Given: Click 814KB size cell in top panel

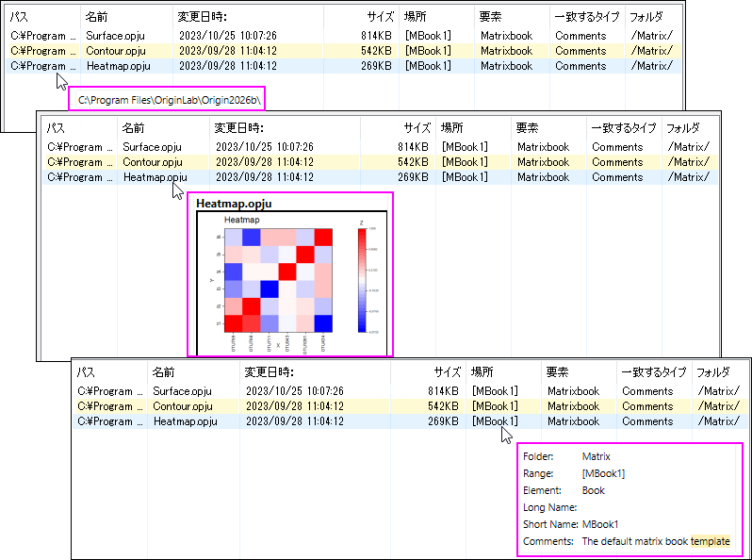Looking at the screenshot, I should (377, 36).
